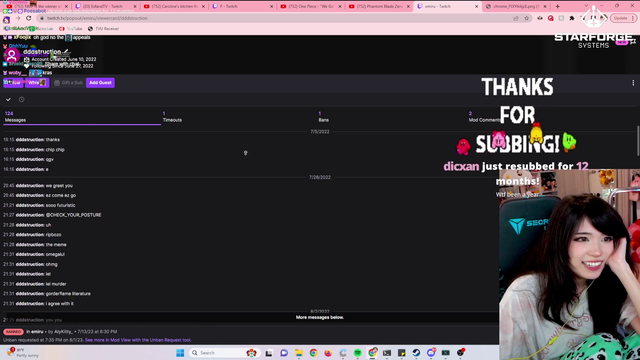Open the Chrome extensions puzzle menu
This screenshot has width=640, height=360.
[572, 18]
